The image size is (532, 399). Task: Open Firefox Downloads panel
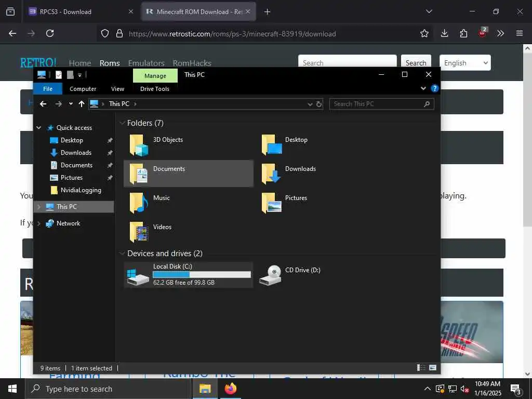click(445, 33)
